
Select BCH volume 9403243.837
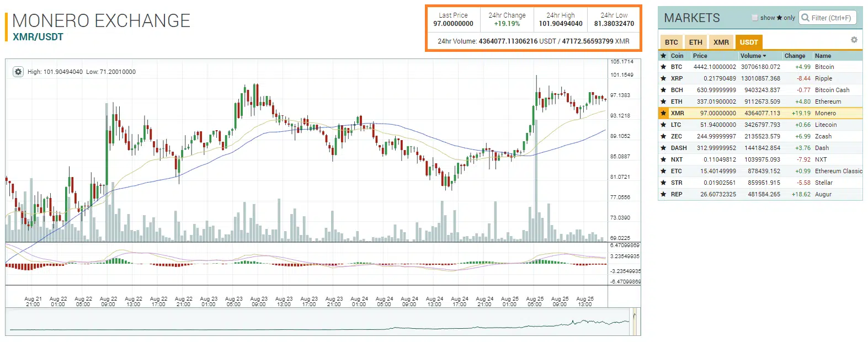762,90
